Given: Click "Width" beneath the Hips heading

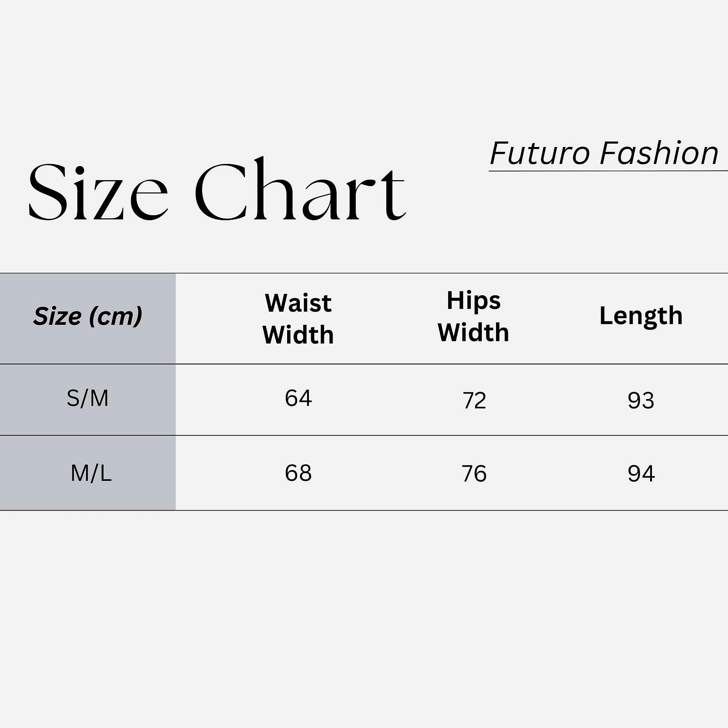Looking at the screenshot, I should [x=473, y=333].
